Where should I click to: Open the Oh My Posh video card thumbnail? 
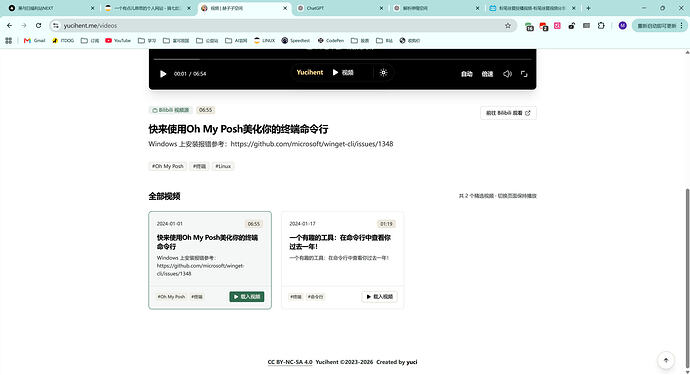coord(210,260)
